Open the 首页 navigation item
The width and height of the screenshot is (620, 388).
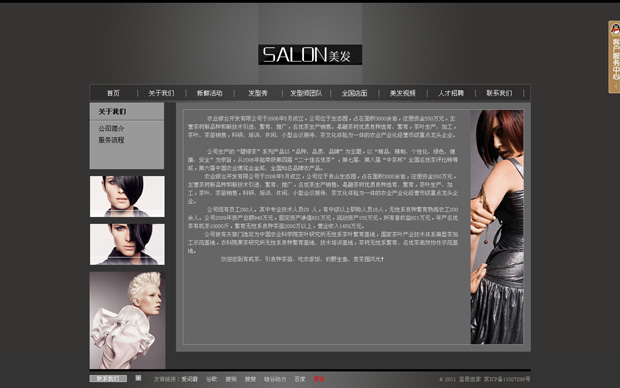tap(113, 93)
